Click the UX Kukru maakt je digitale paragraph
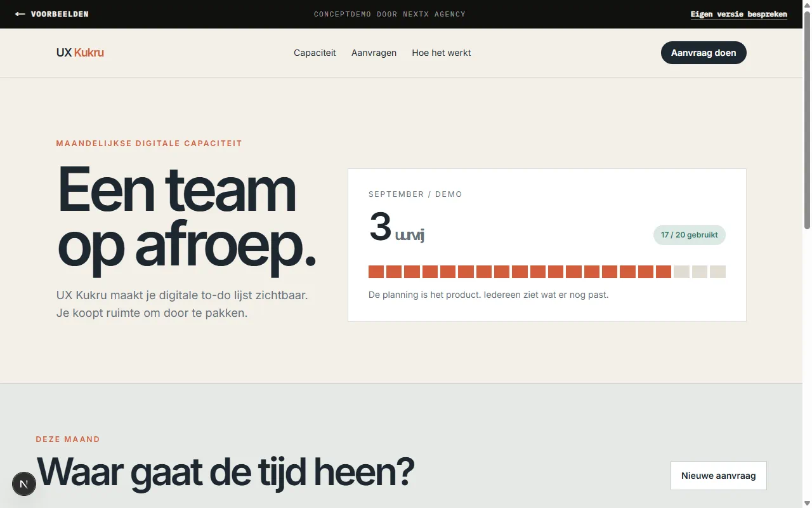 [x=182, y=304]
